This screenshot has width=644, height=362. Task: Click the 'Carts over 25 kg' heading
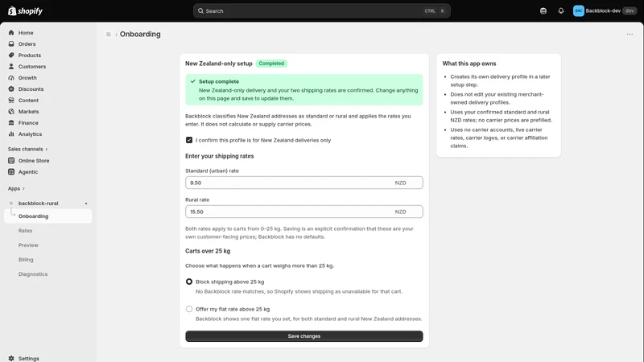click(x=208, y=251)
